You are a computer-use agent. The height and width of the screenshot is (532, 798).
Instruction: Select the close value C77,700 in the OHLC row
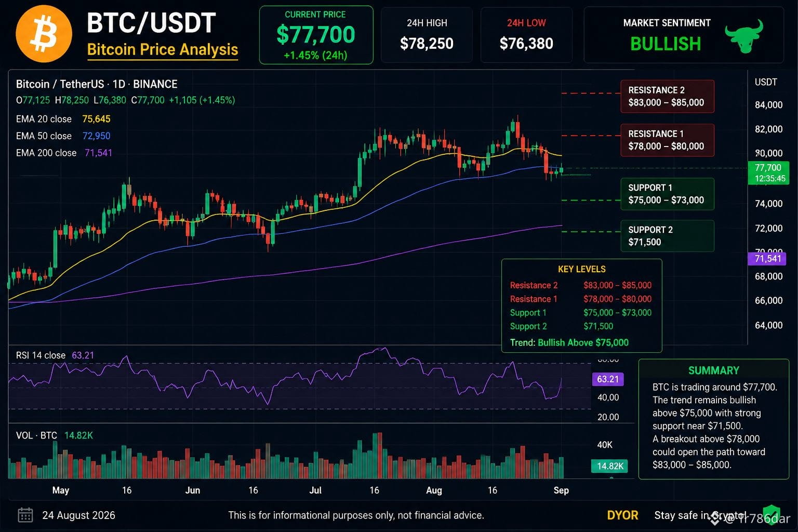(148, 100)
